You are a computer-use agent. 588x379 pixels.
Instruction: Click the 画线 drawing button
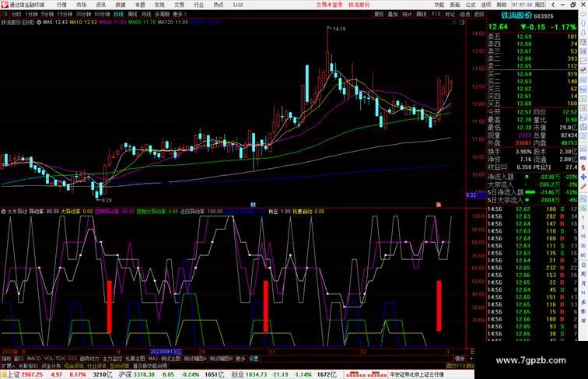(x=422, y=14)
